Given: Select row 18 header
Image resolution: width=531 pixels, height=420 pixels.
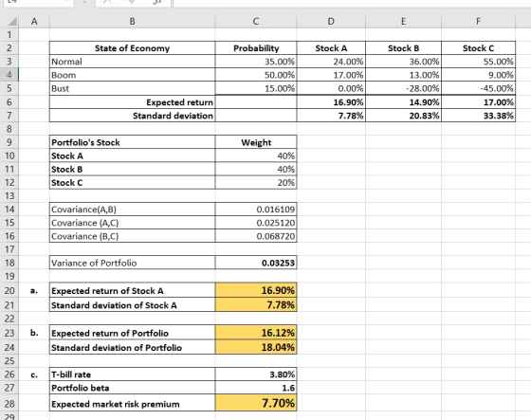Looking at the screenshot, I should (x=9, y=263).
